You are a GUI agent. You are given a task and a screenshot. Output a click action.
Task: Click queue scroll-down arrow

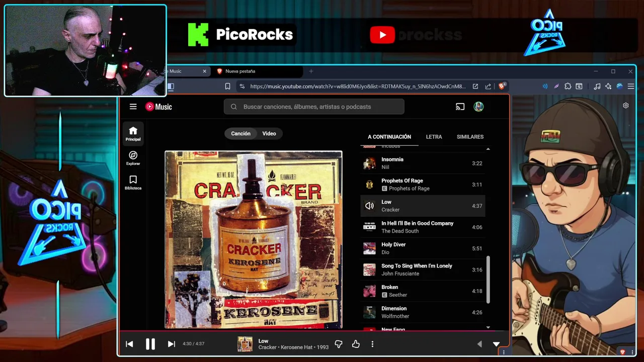click(x=488, y=327)
